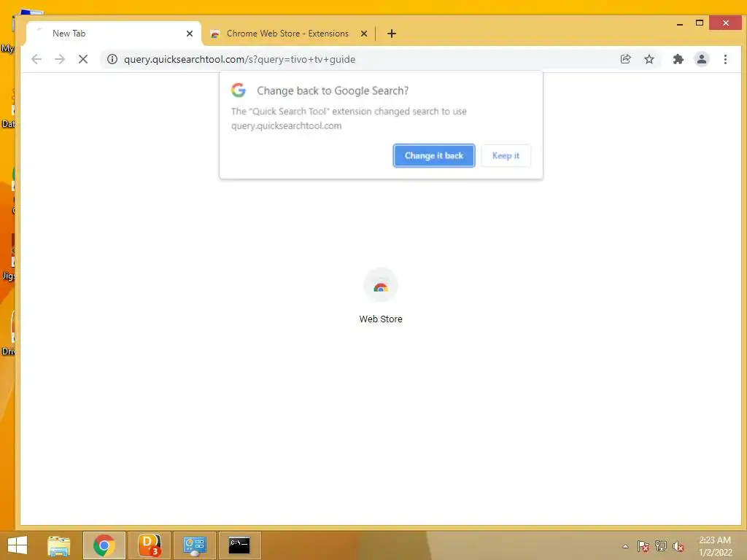Open a new tab with plus button
This screenshot has height=560, width=747.
coord(392,34)
